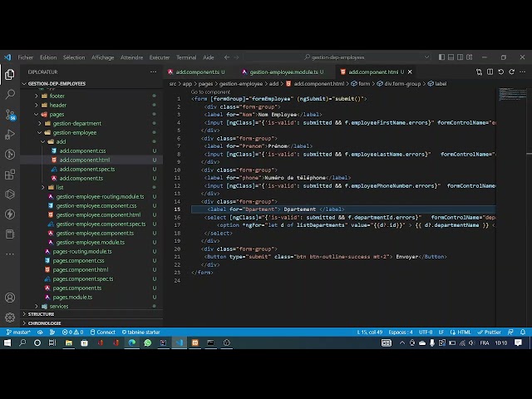
Task: Open the Accounts icon in activity bar
Action: pos(10,298)
